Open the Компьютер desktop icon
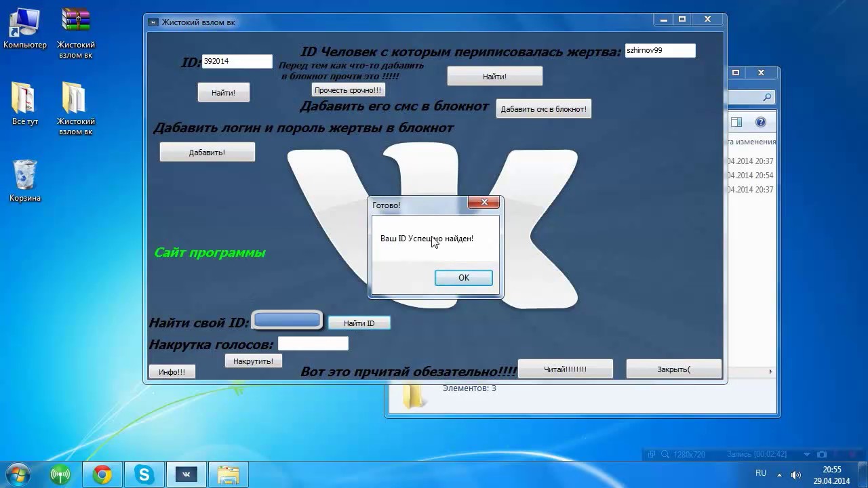Image resolution: width=868 pixels, height=488 pixels. [x=25, y=28]
